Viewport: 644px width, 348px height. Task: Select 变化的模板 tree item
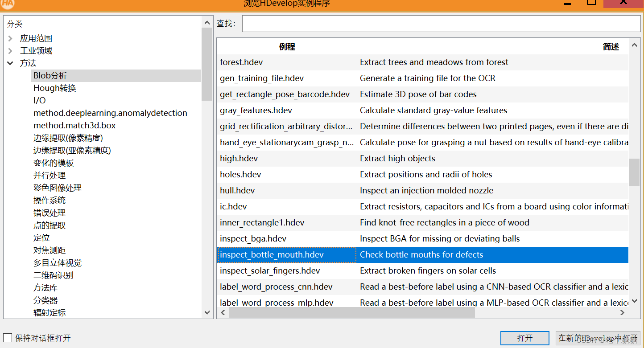pyautogui.click(x=54, y=163)
